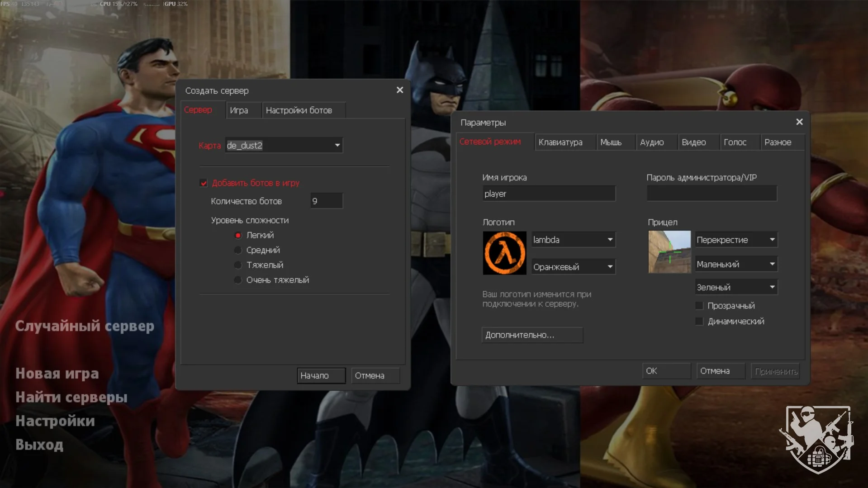Open the Клавиатура tab
This screenshot has width=868, height=488.
[x=560, y=142]
